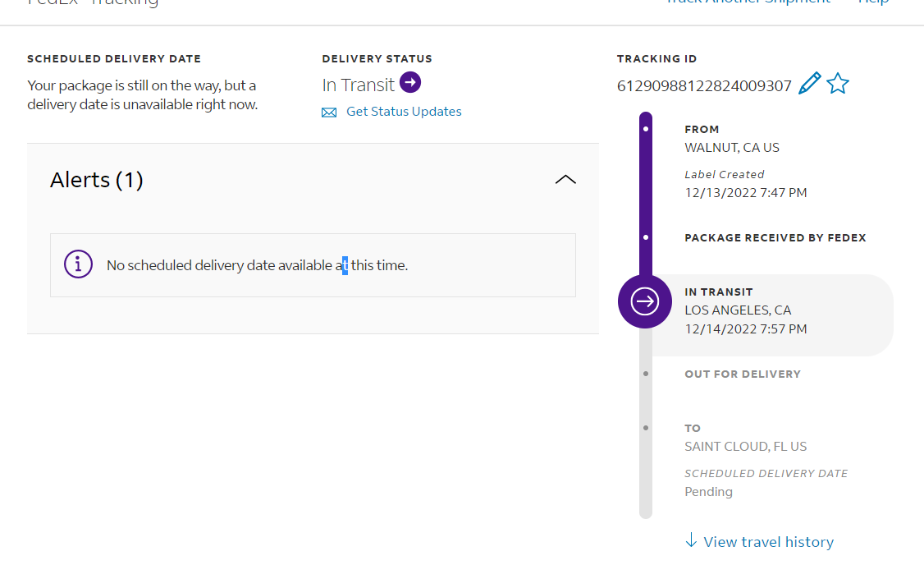Click the Alerts (1) heading

(97, 180)
